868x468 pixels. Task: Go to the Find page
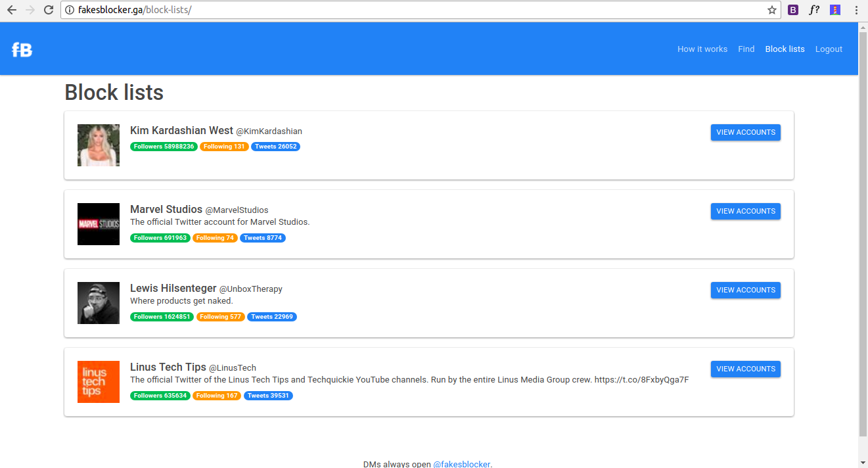[x=746, y=49]
